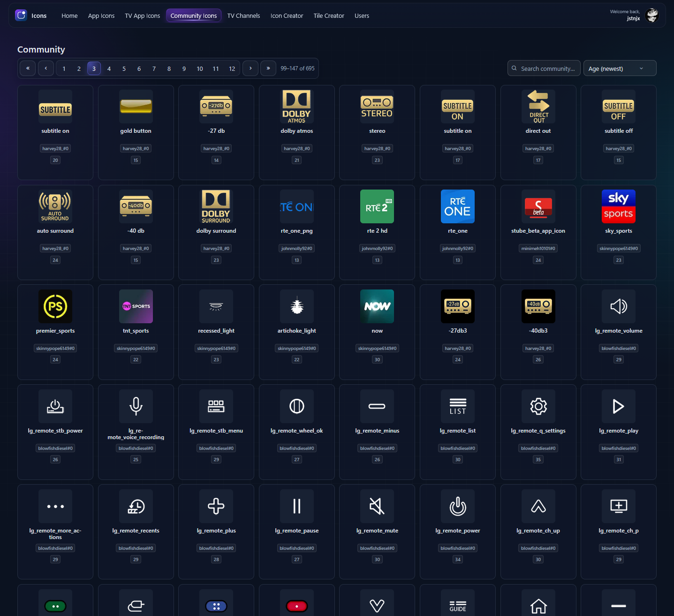
Task: Open the Icon Creator tab
Action: (287, 15)
